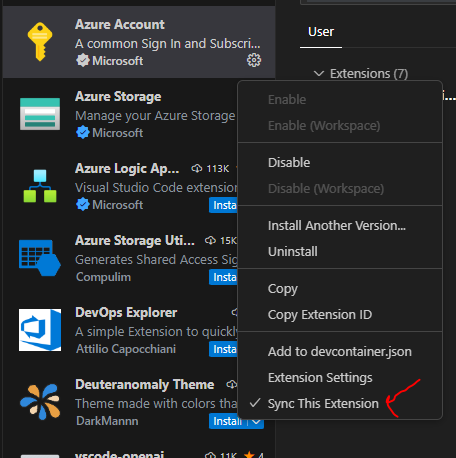456x458 pixels.
Task: Choose Copy Extension ID
Action: point(320,315)
